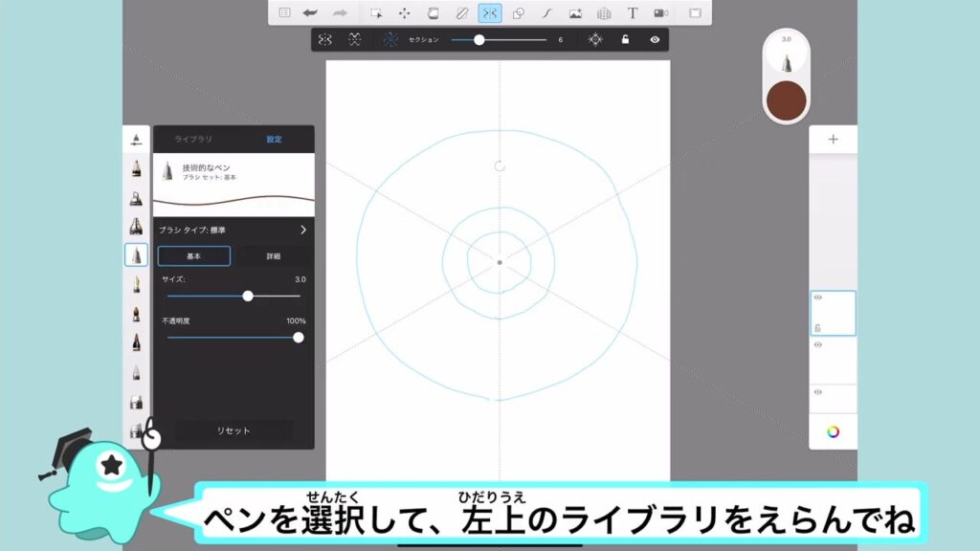Hide the selected top layer
The image size is (980, 551).
click(817, 298)
